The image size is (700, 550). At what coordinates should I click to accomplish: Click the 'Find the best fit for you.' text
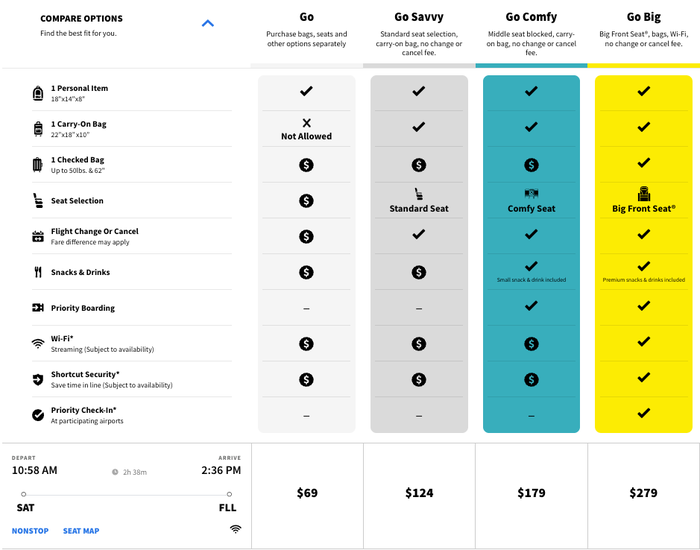(79, 33)
